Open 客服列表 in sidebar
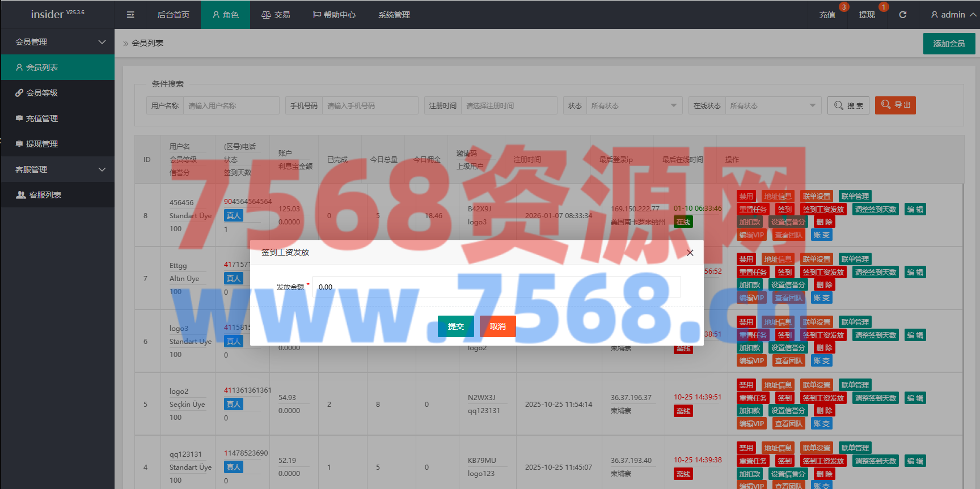Viewport: 980px width, 489px height. (x=45, y=195)
